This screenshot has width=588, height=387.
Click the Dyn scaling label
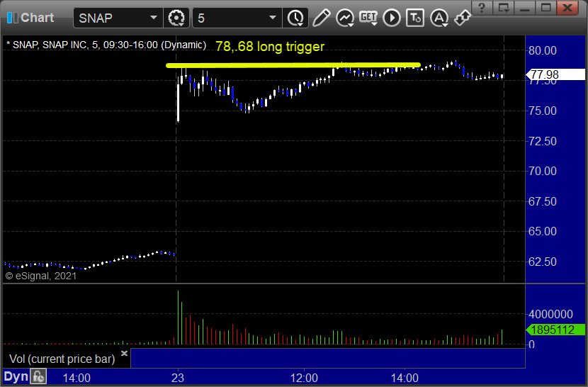click(x=16, y=376)
